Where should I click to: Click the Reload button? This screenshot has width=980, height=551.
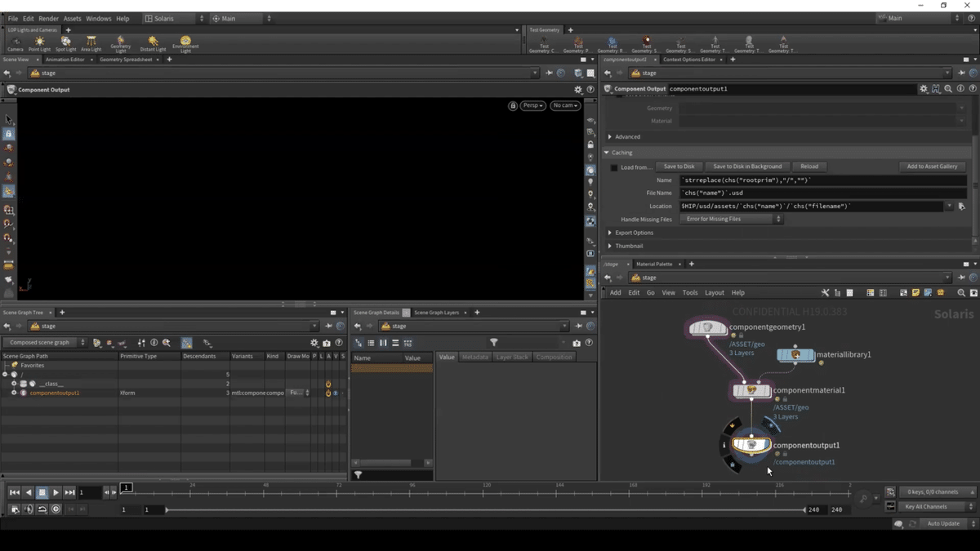[x=809, y=167]
